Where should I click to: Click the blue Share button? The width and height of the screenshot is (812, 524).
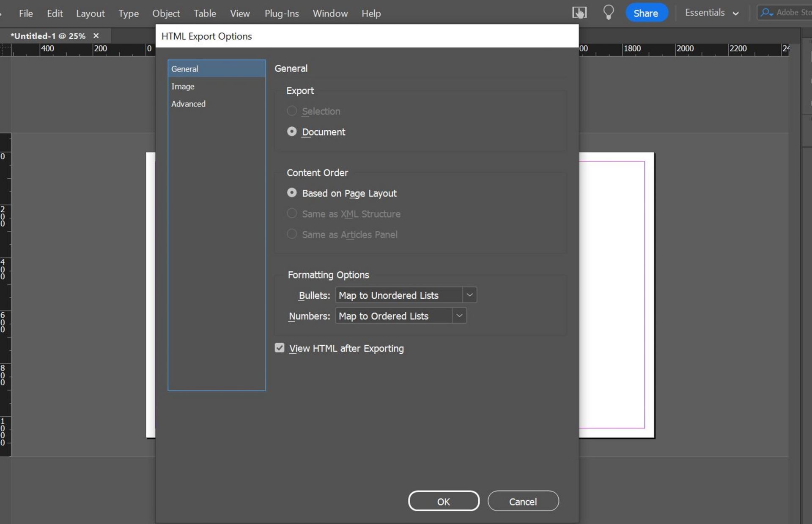[646, 12]
